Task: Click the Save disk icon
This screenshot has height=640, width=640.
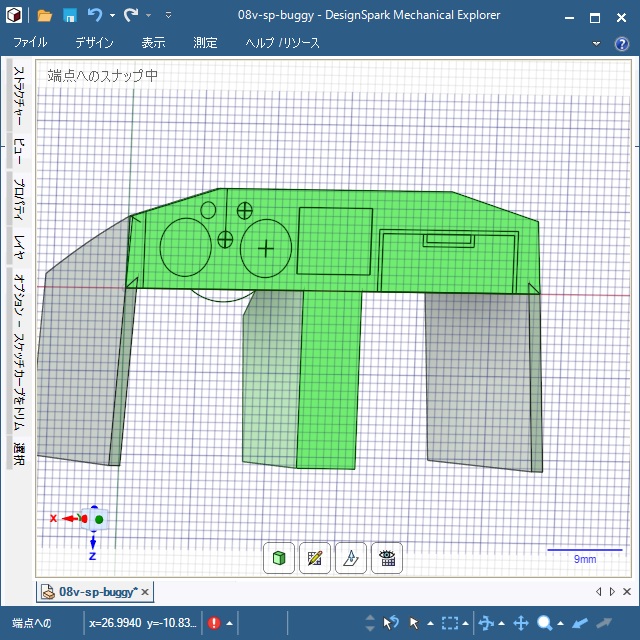Action: (69, 16)
